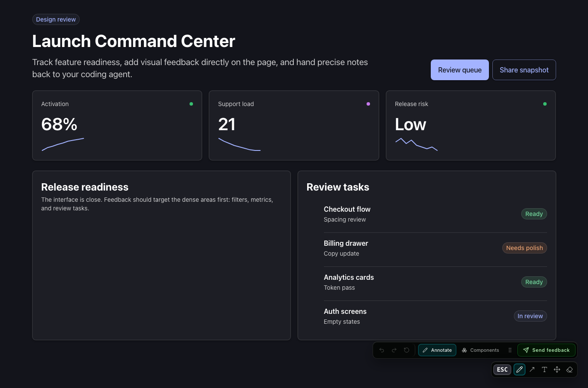Image resolution: width=588 pixels, height=388 pixels.
Task: Open the Activation metric card
Action: [117, 125]
